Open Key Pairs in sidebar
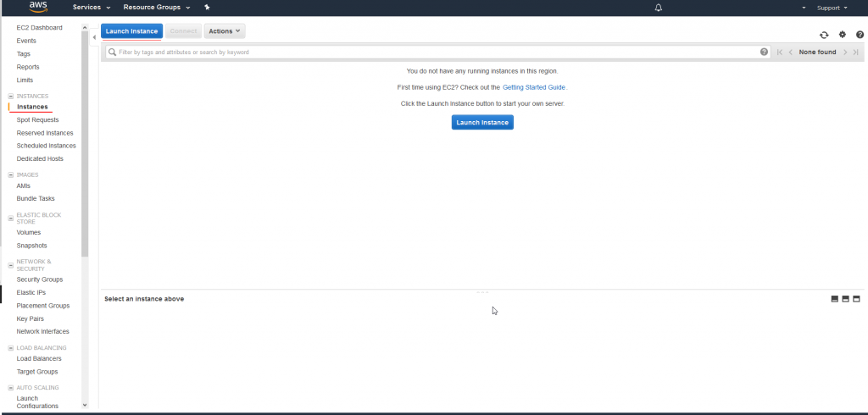The image size is (868, 415). click(30, 319)
